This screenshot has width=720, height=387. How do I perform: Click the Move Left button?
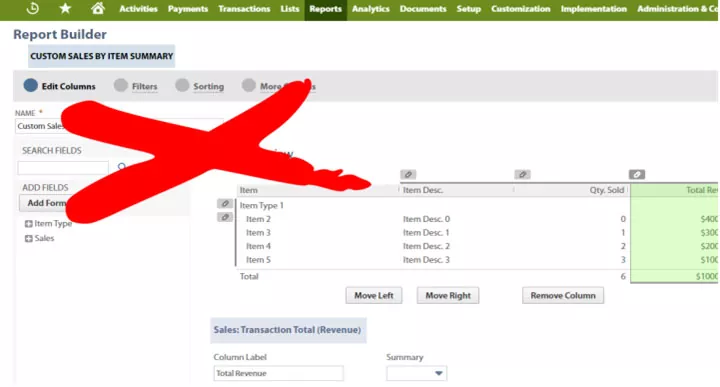tap(374, 296)
